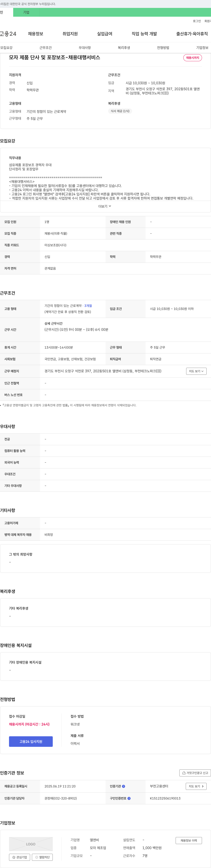Click the 열람차단 button
The width and height of the screenshot is (211, 868).
click(x=42, y=857)
